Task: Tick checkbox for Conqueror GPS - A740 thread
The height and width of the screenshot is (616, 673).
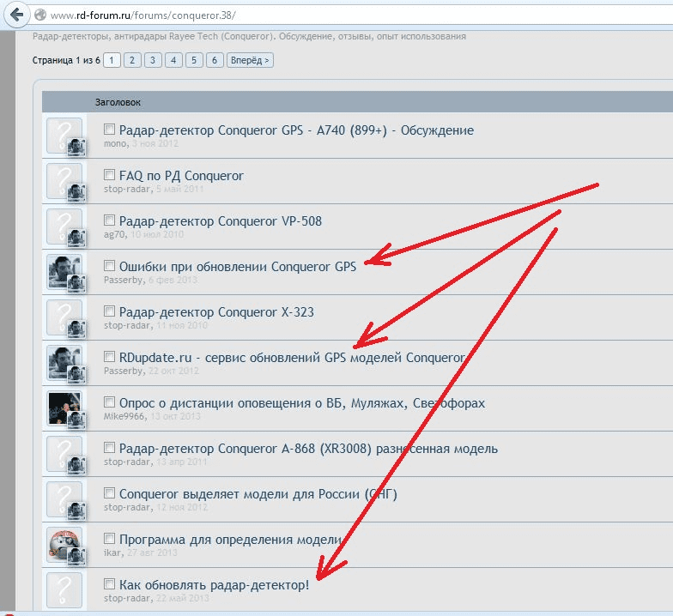Action: (110, 129)
